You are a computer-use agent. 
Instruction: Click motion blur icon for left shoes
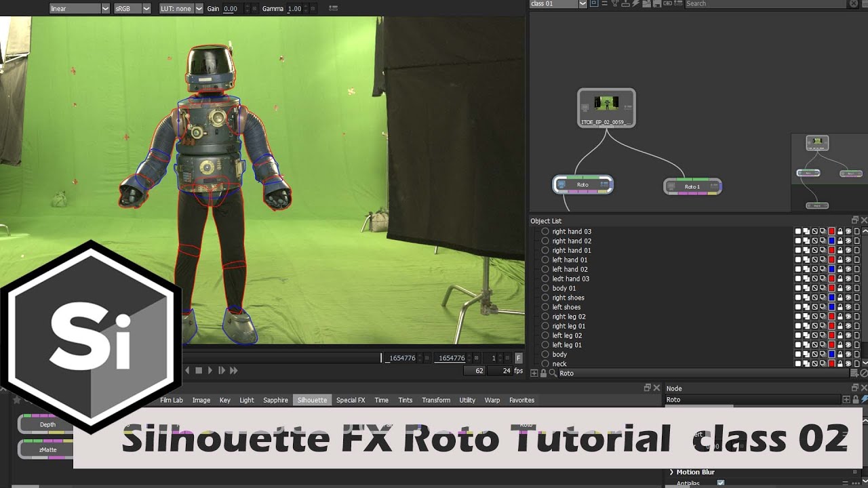(x=823, y=307)
